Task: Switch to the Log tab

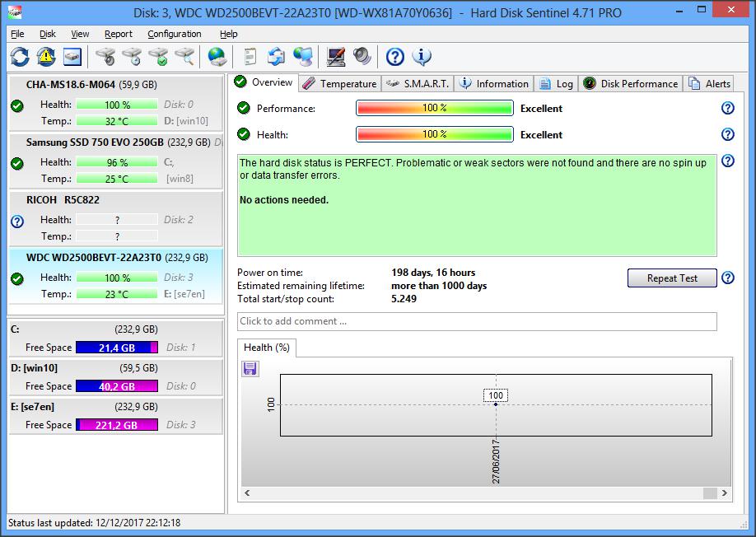Action: pyautogui.click(x=556, y=83)
